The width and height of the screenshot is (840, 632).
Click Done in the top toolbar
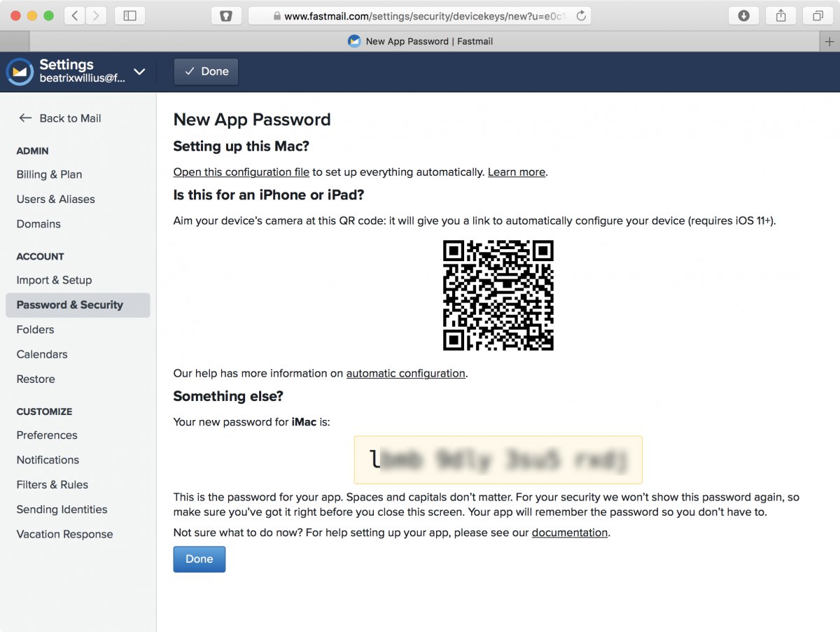206,71
